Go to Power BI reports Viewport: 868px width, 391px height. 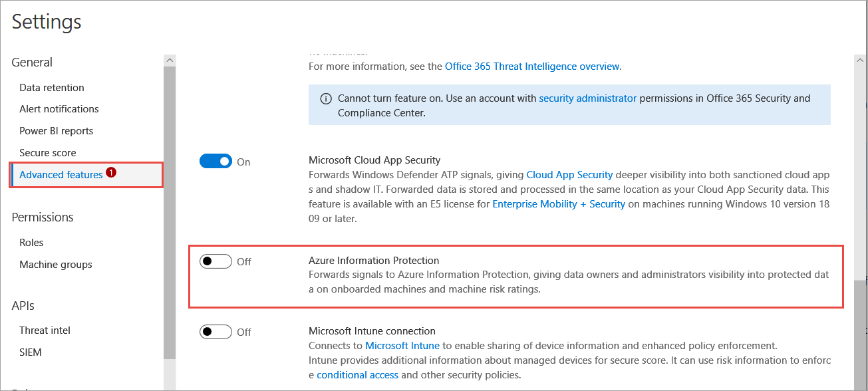click(x=57, y=131)
